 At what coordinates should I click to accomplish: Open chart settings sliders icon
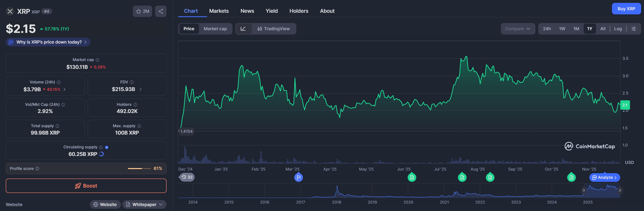pos(634,29)
